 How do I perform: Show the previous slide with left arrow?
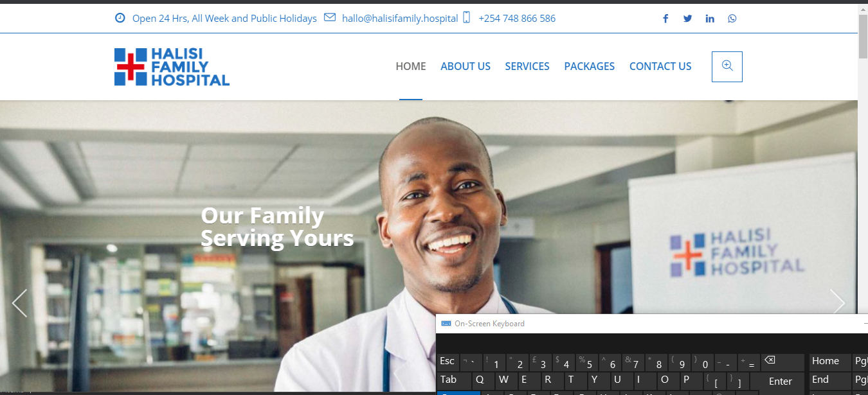pyautogui.click(x=20, y=303)
